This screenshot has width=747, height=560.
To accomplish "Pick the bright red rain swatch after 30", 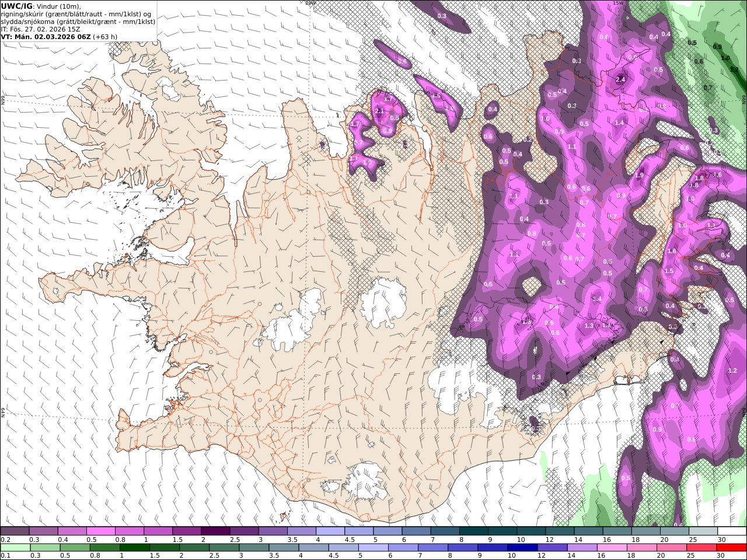I will (731, 548).
